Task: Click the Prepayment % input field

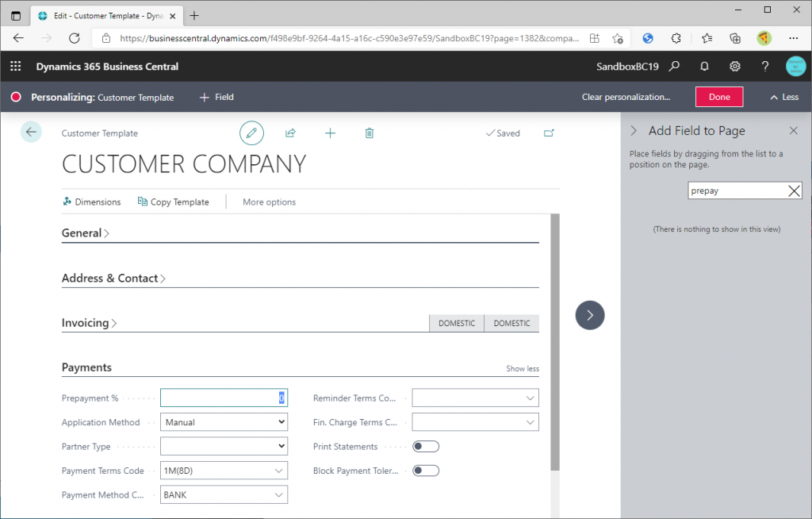Action: coord(224,398)
